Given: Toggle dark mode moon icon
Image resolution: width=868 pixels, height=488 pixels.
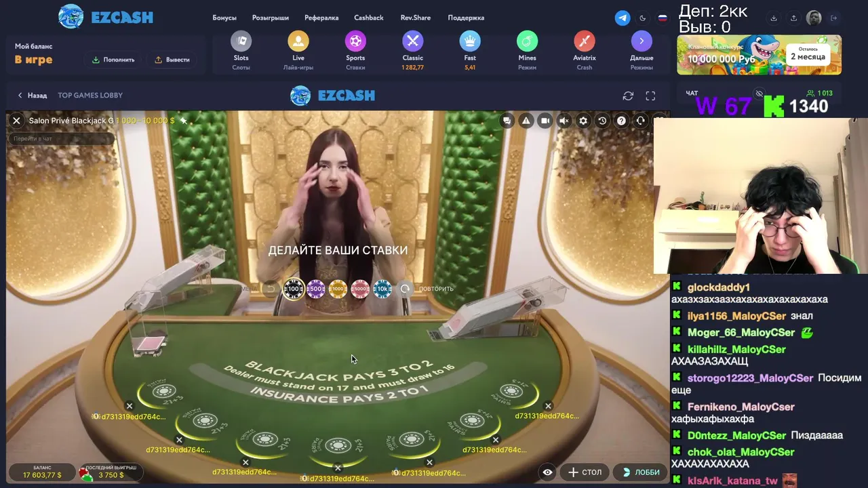Looking at the screenshot, I should tap(643, 18).
